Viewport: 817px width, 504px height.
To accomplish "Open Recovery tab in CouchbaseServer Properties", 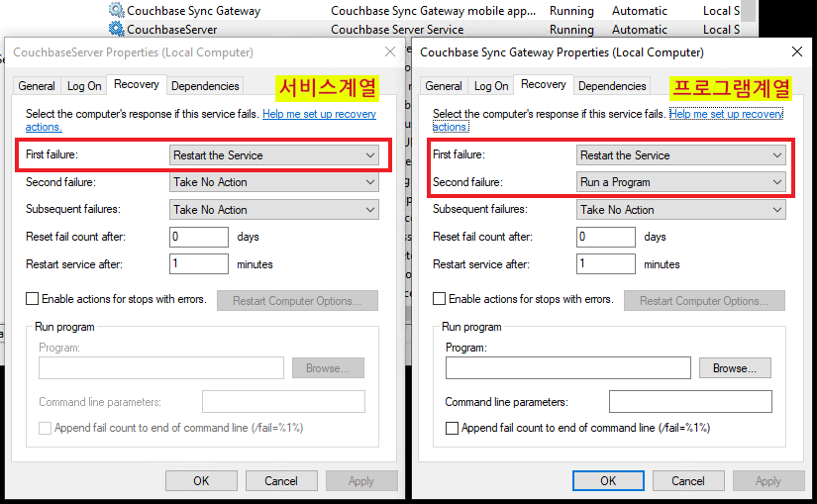I will [x=137, y=84].
